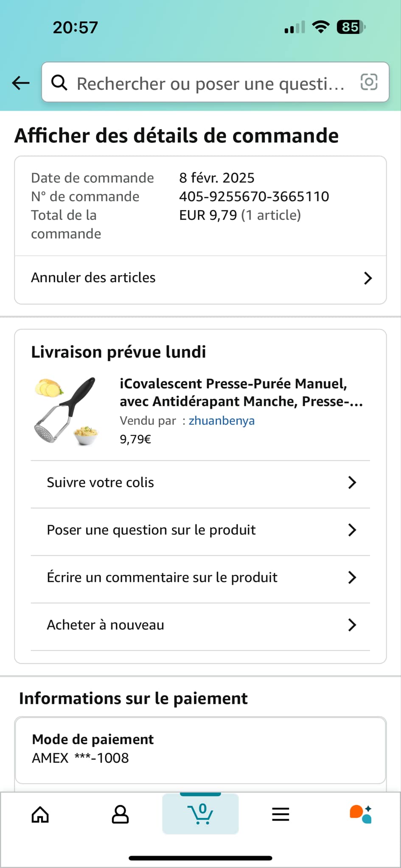Go to the Home tab icon
The height and width of the screenshot is (868, 401).
point(40,814)
